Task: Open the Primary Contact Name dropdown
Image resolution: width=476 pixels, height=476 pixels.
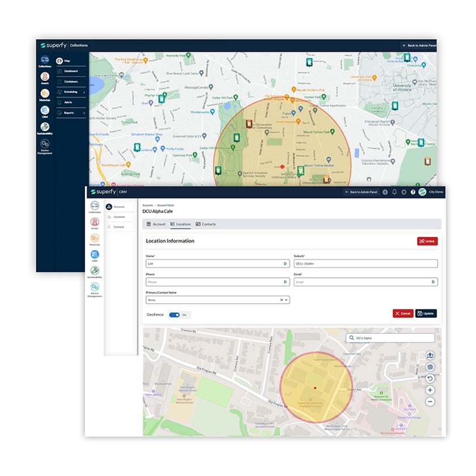Action: tap(286, 300)
